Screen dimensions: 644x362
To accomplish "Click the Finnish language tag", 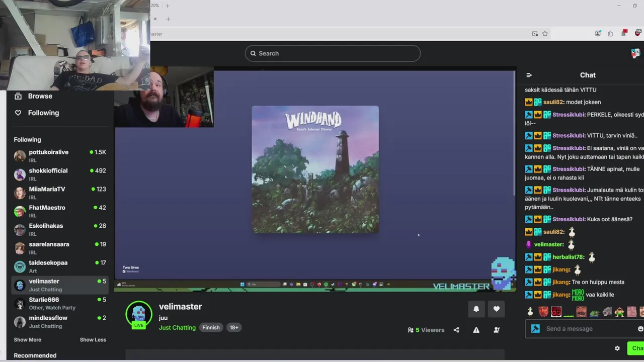I will [211, 327].
